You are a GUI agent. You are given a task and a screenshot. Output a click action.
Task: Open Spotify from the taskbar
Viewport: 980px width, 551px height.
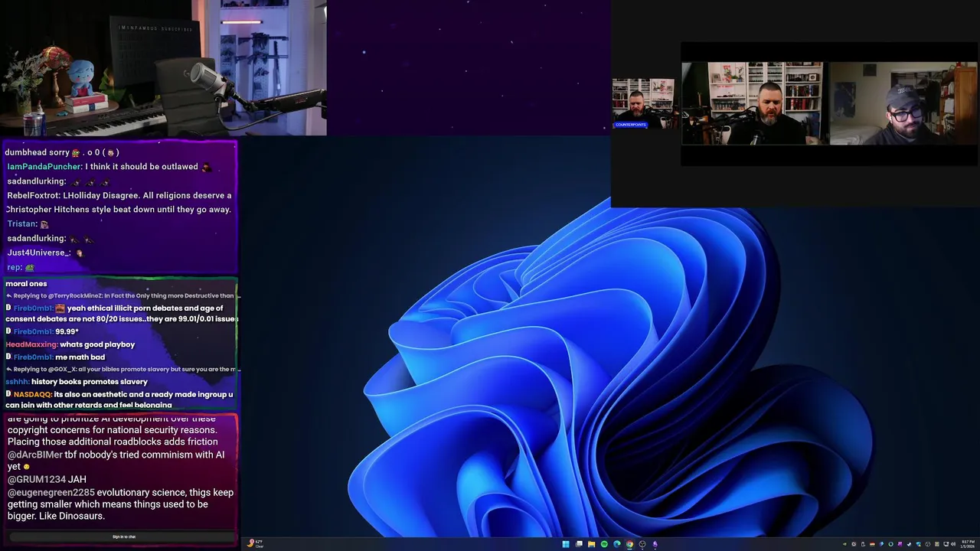604,544
